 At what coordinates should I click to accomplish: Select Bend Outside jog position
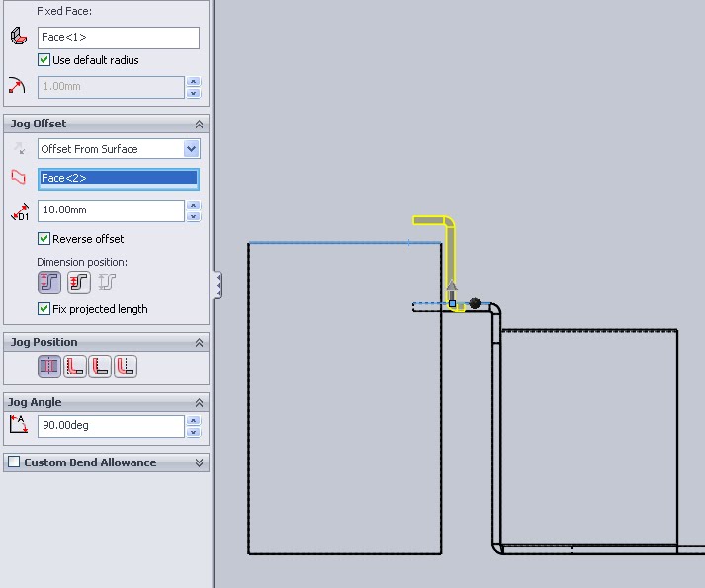126,366
